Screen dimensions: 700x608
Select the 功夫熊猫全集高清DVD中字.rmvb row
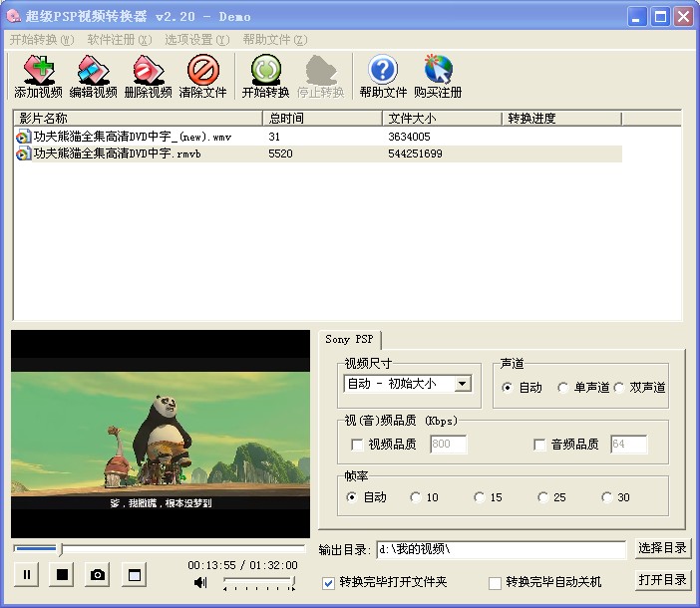click(x=318, y=153)
